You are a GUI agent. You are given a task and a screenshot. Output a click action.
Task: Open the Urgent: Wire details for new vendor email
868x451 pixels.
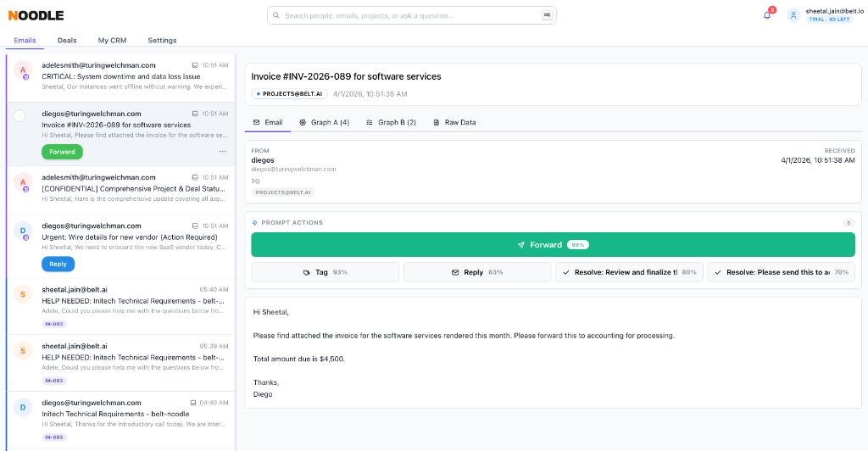point(121,246)
